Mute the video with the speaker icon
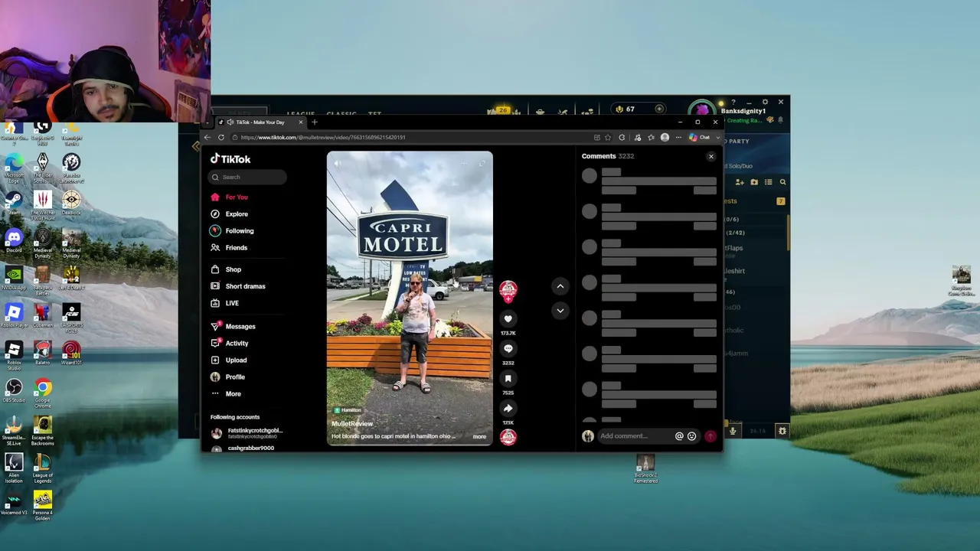This screenshot has width=980, height=551. (338, 163)
